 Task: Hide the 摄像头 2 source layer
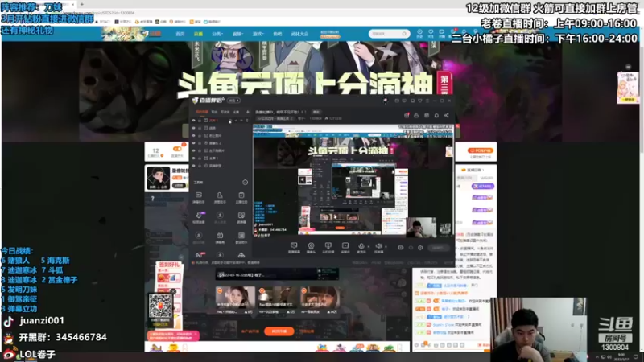(193, 143)
